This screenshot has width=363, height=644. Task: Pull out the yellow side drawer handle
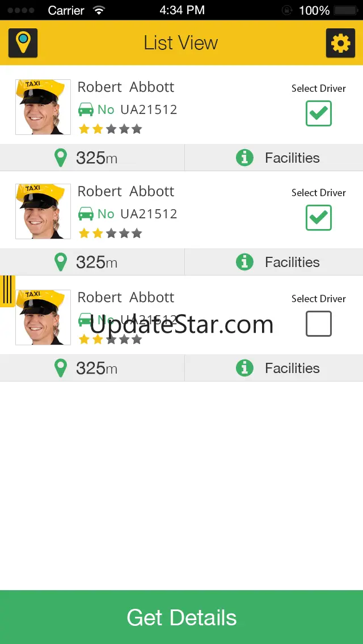coord(7,291)
